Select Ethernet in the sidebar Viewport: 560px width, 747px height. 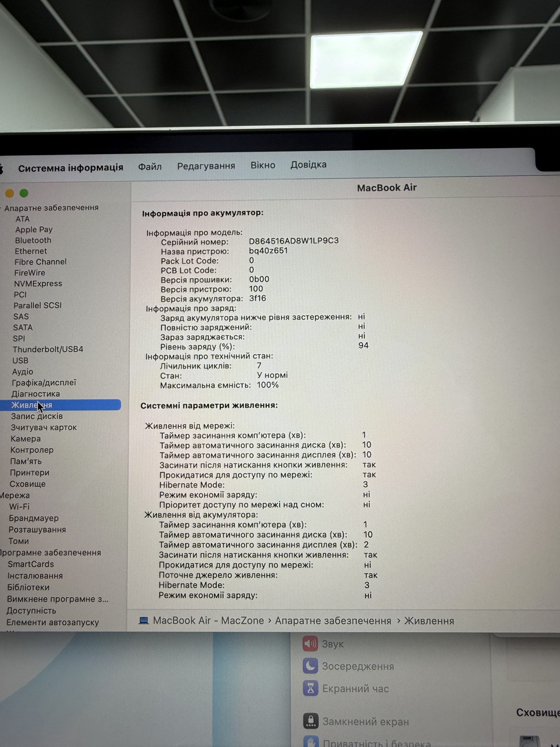(x=31, y=251)
